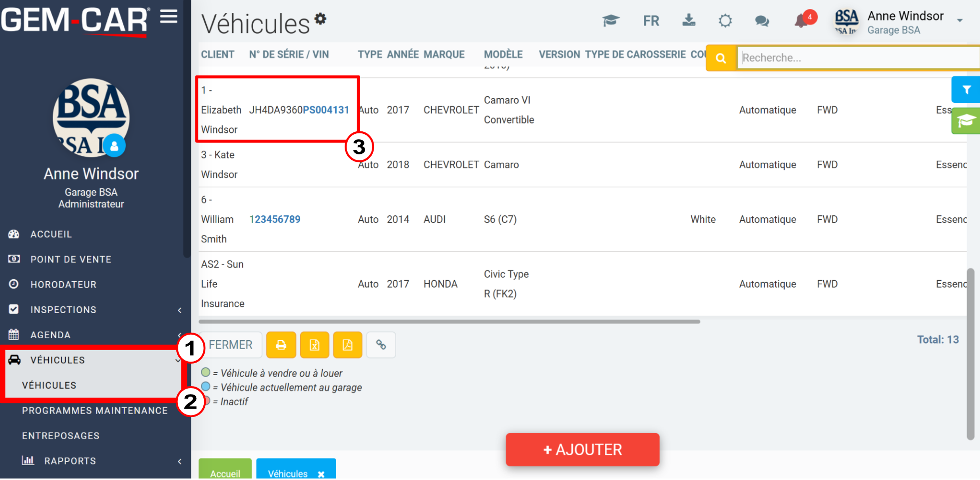Open Programmes Maintenance submenu item

tap(95, 411)
